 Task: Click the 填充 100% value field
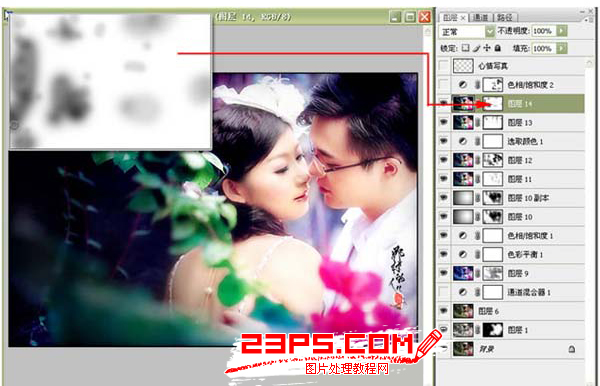(543, 49)
